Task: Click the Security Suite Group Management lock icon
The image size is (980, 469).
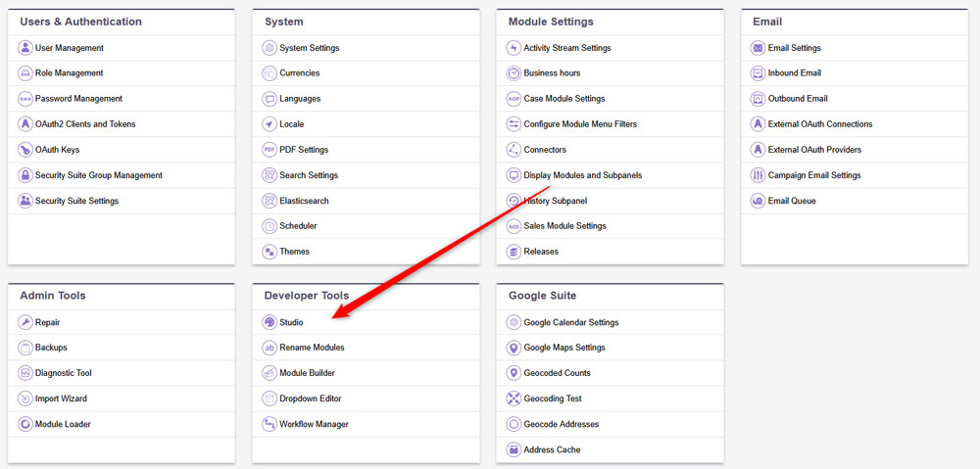Action: pyautogui.click(x=25, y=175)
